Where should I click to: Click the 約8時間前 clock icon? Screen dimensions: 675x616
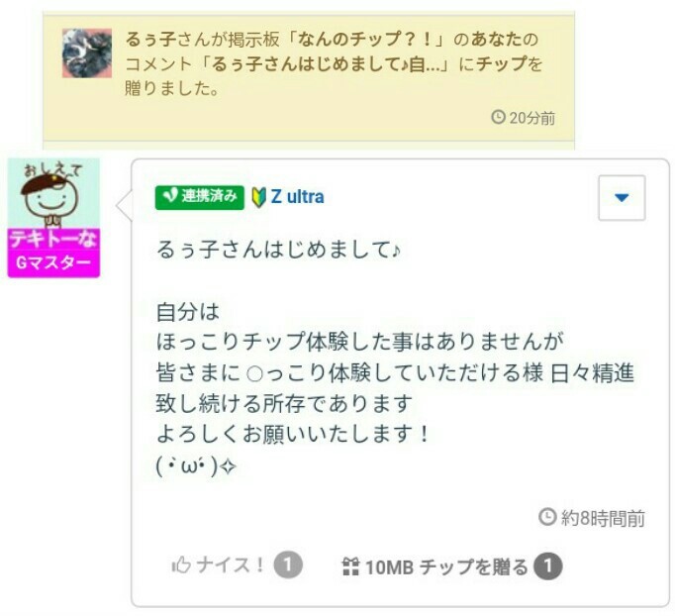547,517
